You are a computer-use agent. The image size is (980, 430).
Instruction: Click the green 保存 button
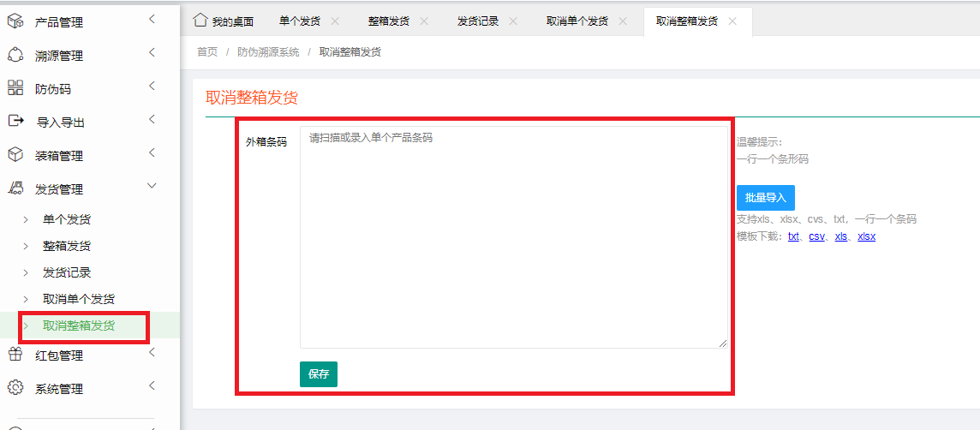[x=319, y=374]
